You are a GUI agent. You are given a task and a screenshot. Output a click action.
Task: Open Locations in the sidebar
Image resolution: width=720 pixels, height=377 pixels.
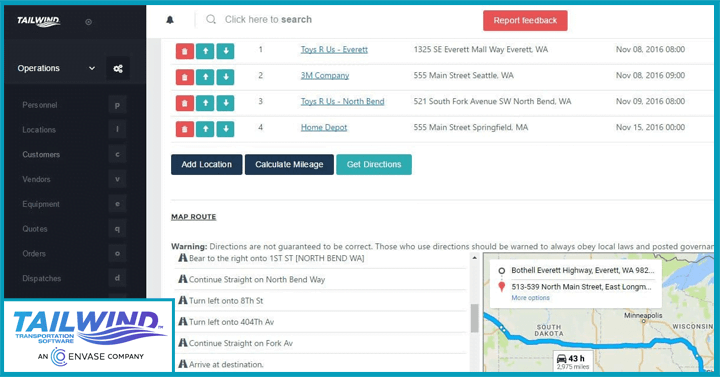coord(39,130)
